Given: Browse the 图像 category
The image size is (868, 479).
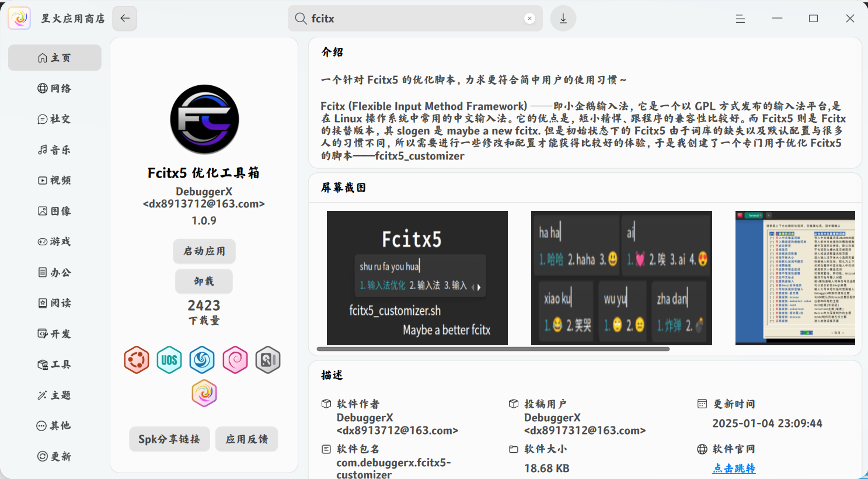Looking at the screenshot, I should 55,211.
